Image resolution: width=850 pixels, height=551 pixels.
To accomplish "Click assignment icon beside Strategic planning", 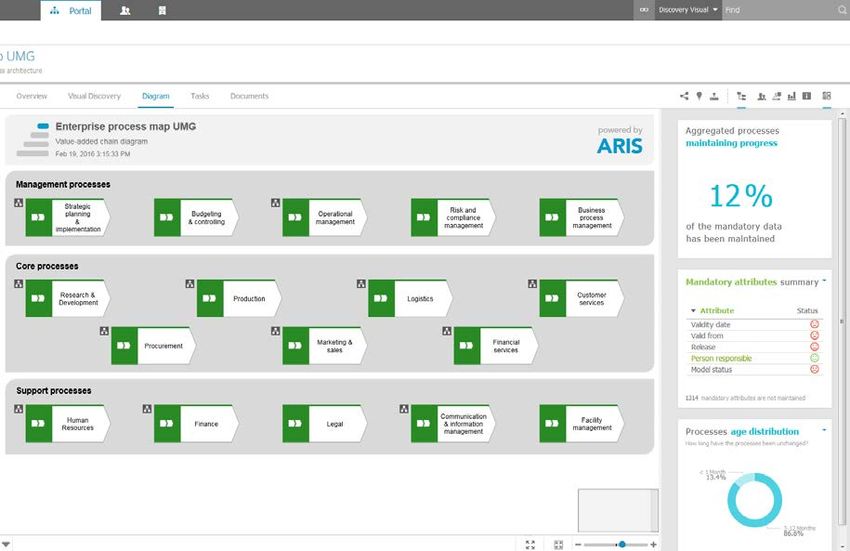I will [18, 203].
